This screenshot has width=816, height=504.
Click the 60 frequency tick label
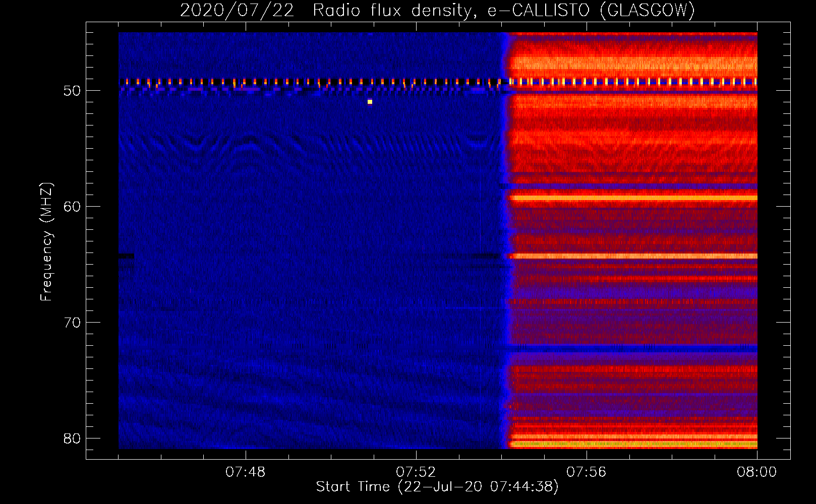(72, 207)
